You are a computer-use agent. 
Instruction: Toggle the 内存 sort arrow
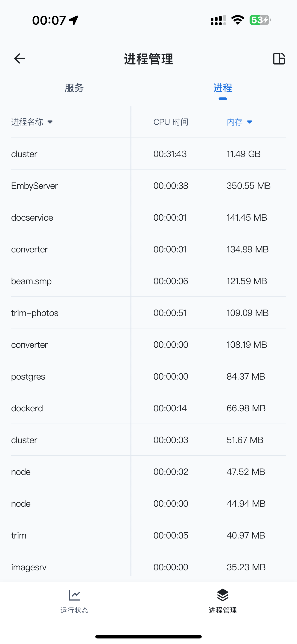pyautogui.click(x=250, y=122)
